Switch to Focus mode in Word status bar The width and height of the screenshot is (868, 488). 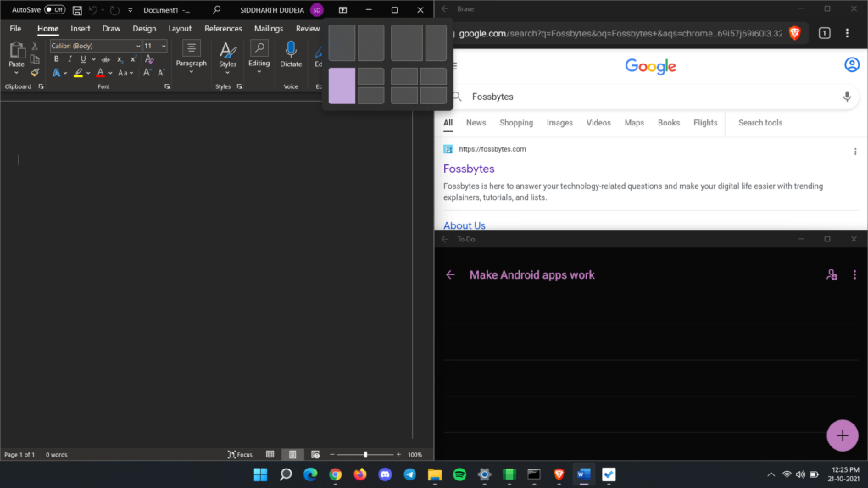tap(240, 454)
